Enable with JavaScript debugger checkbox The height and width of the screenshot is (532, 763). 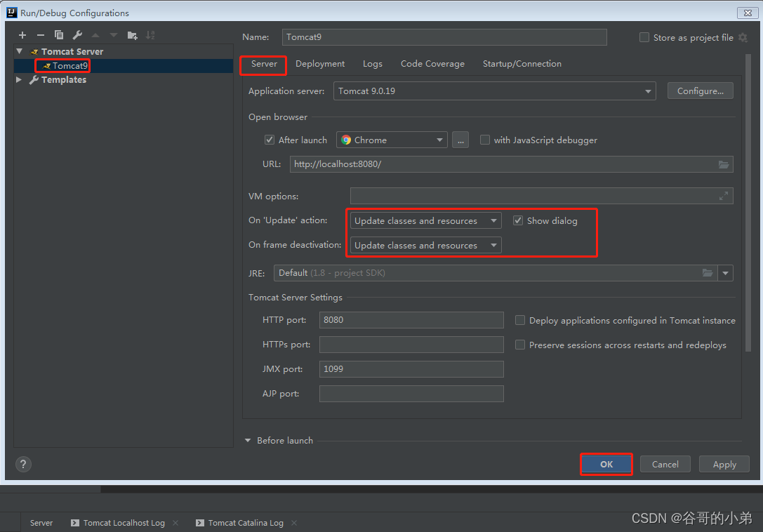pos(484,140)
